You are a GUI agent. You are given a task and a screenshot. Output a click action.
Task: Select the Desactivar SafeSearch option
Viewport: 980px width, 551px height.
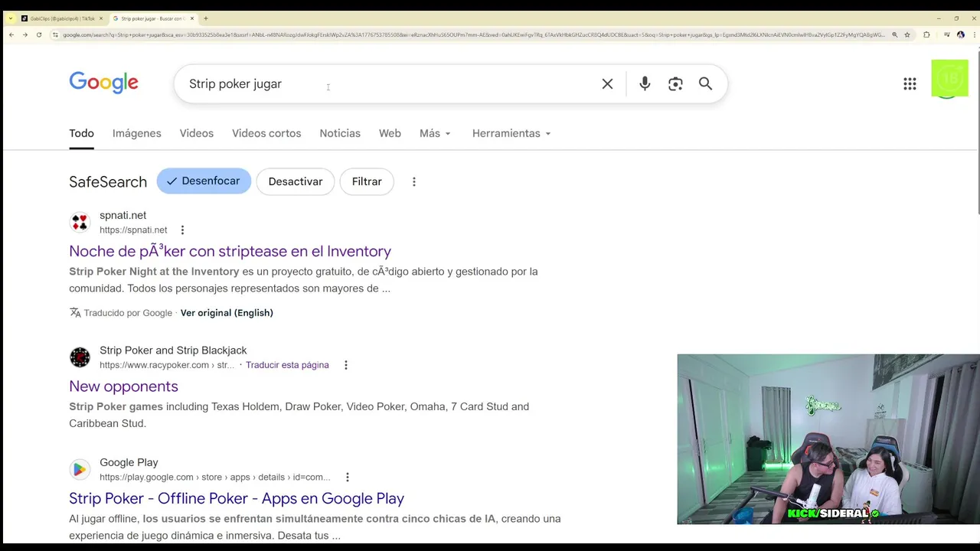coord(296,181)
